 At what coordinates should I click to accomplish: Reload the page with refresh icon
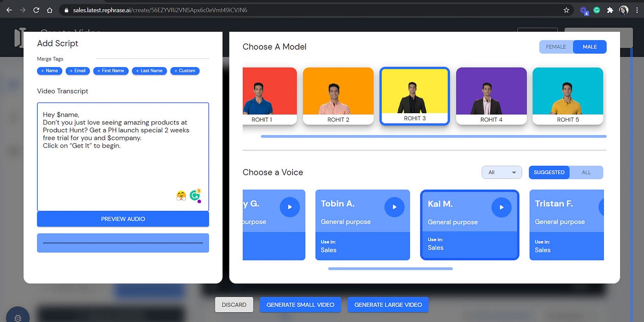point(36,10)
